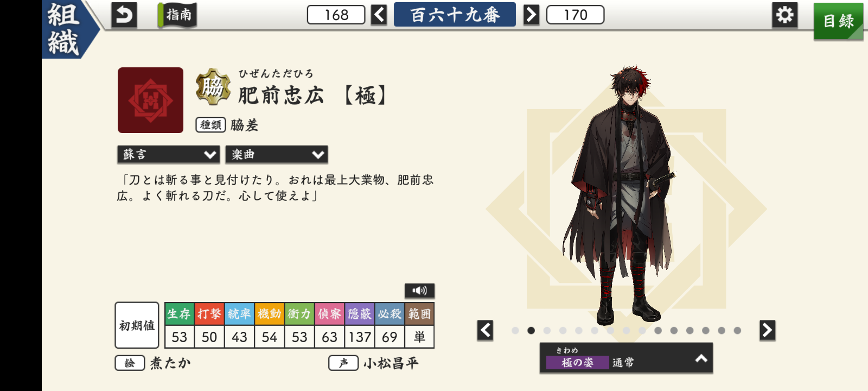868x391 pixels.
Task: Open the 目録 catalog button
Action: pyautogui.click(x=838, y=21)
